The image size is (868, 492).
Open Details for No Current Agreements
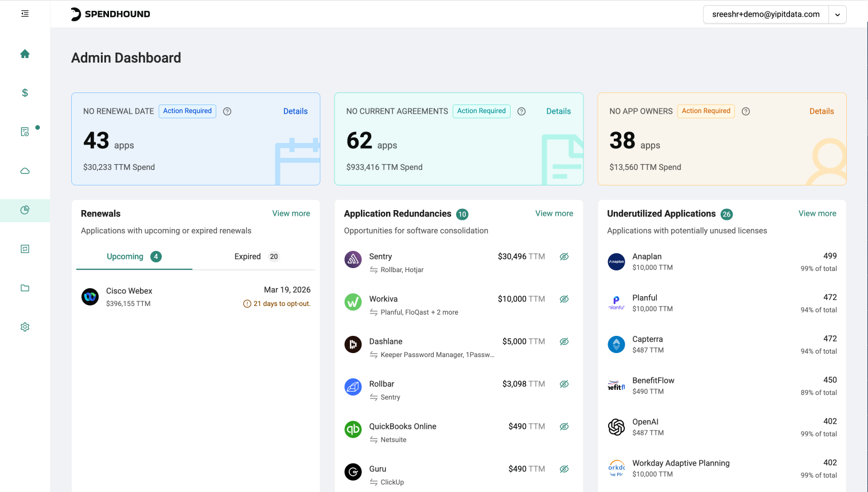tap(558, 111)
